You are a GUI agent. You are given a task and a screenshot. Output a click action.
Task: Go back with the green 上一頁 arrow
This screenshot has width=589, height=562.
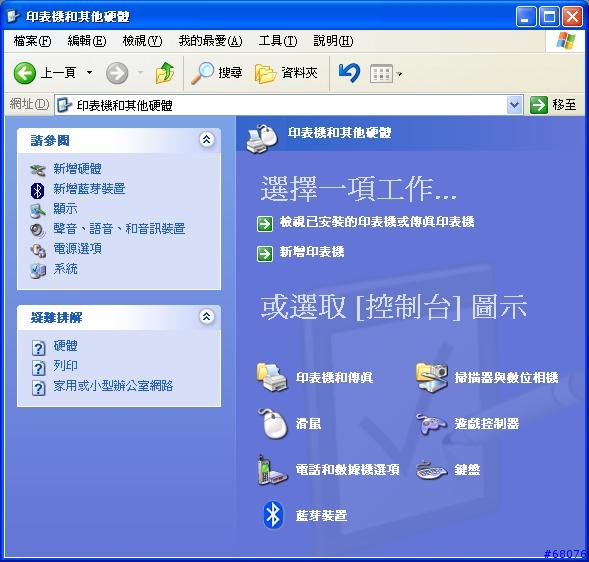(25, 73)
